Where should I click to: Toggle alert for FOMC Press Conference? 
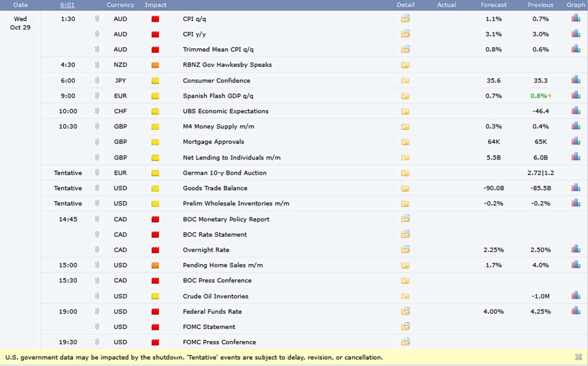(97, 342)
